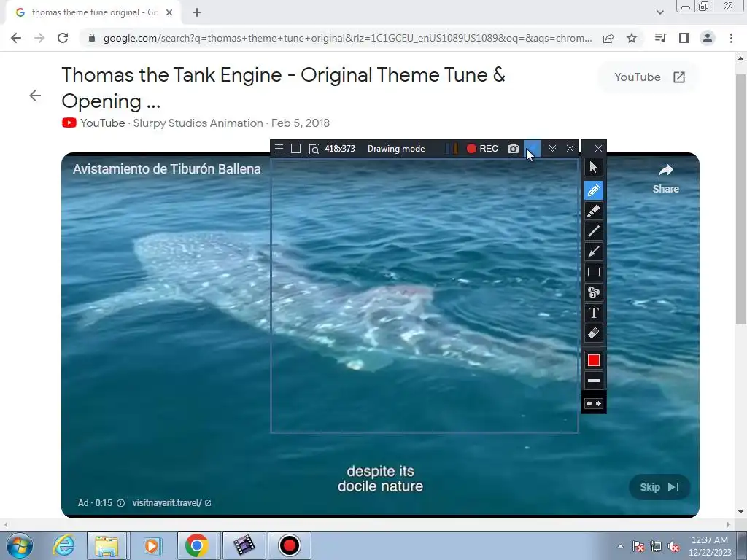Click the left-right arrows palette position button
Screen dimensions: 747x560
pos(594,404)
